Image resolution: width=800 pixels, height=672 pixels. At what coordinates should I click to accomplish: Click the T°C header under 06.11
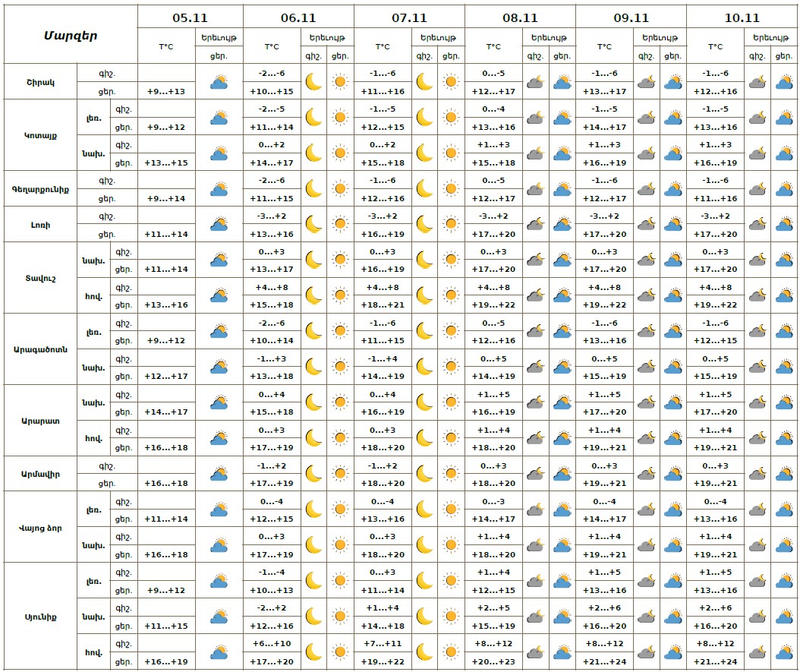272,46
